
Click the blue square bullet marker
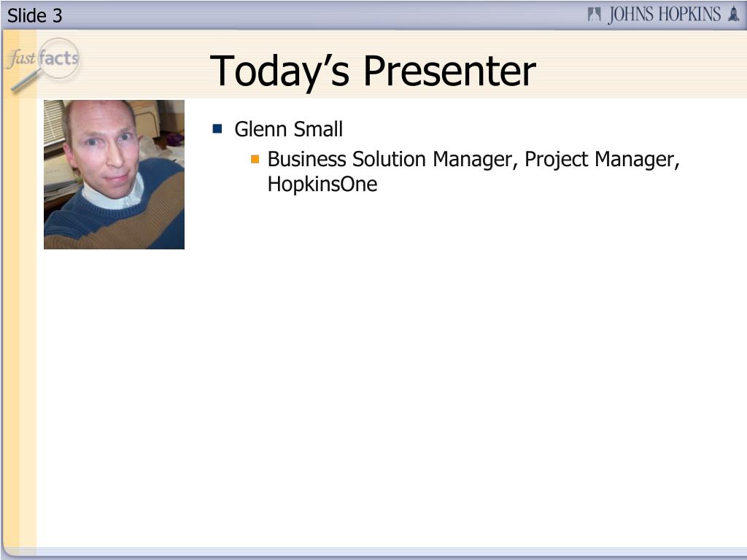coord(217,128)
